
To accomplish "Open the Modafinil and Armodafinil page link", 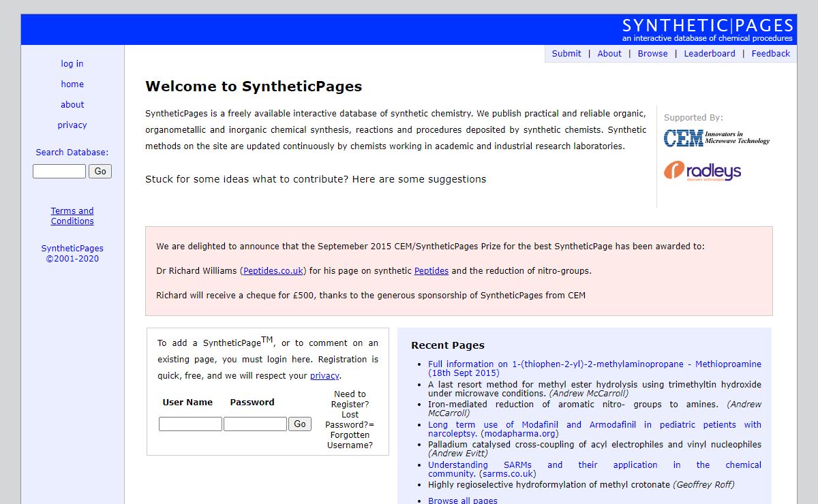I will (594, 428).
